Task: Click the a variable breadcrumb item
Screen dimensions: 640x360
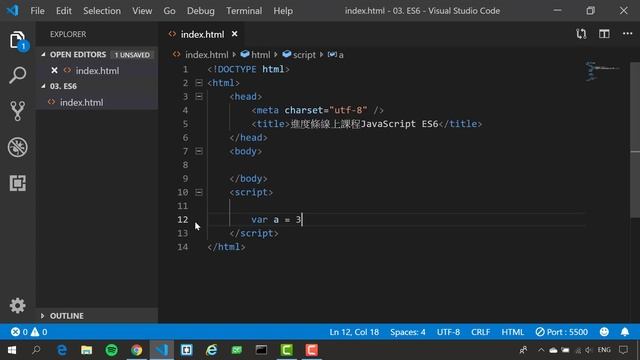Action: [x=336, y=54]
